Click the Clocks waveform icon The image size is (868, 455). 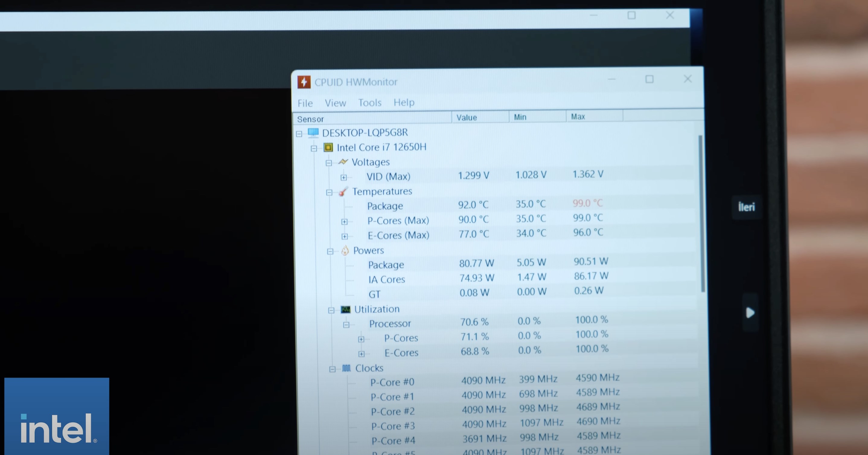[x=346, y=368]
